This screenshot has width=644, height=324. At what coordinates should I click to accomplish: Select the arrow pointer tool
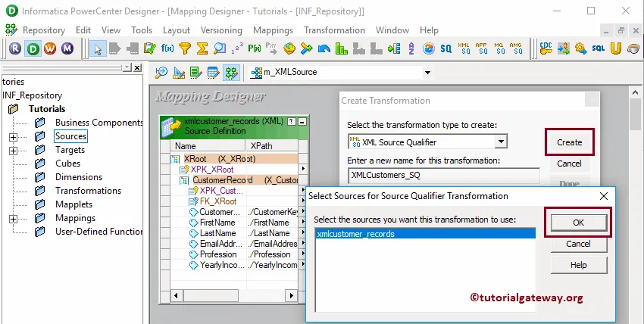[98, 48]
